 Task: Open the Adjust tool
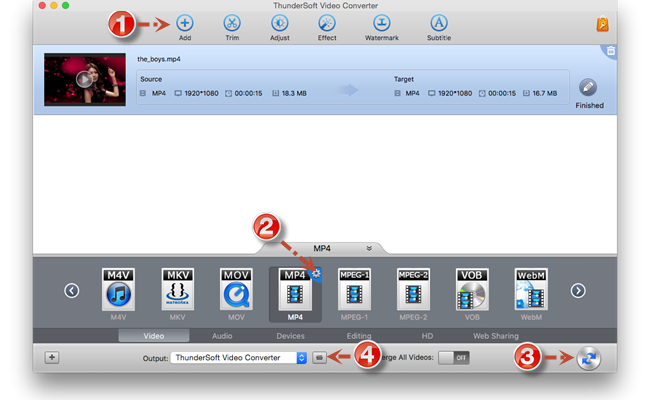point(280,23)
